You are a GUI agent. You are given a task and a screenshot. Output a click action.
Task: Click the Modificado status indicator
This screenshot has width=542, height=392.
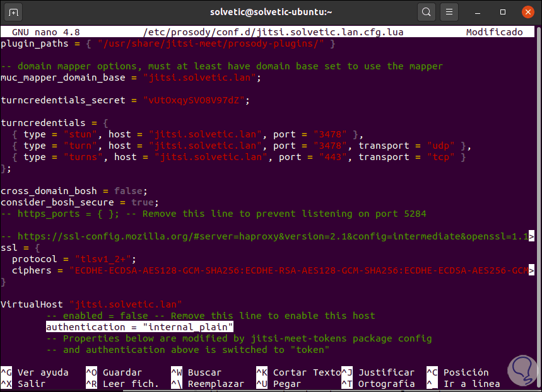[x=494, y=32]
